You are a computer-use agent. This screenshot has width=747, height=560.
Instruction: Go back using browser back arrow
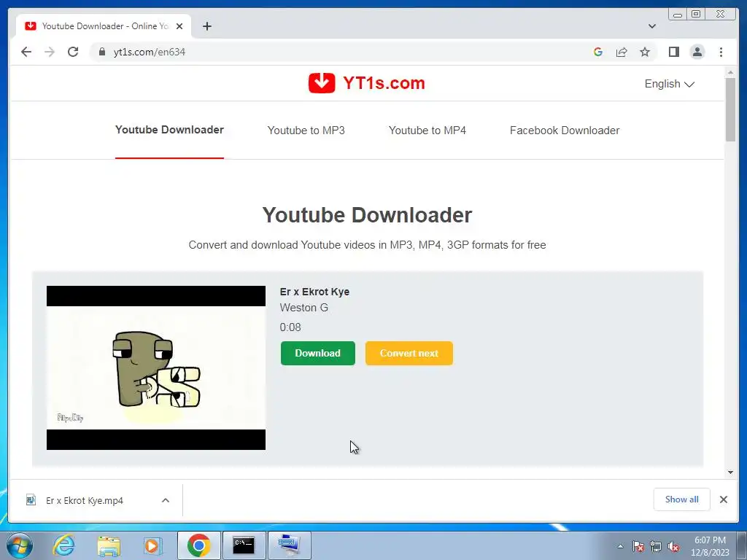pos(26,52)
